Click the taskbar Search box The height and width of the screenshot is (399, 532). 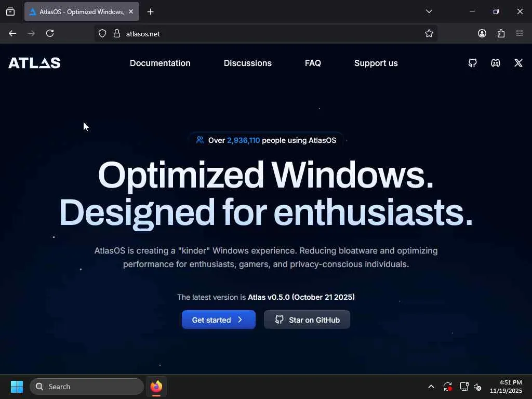point(87,387)
